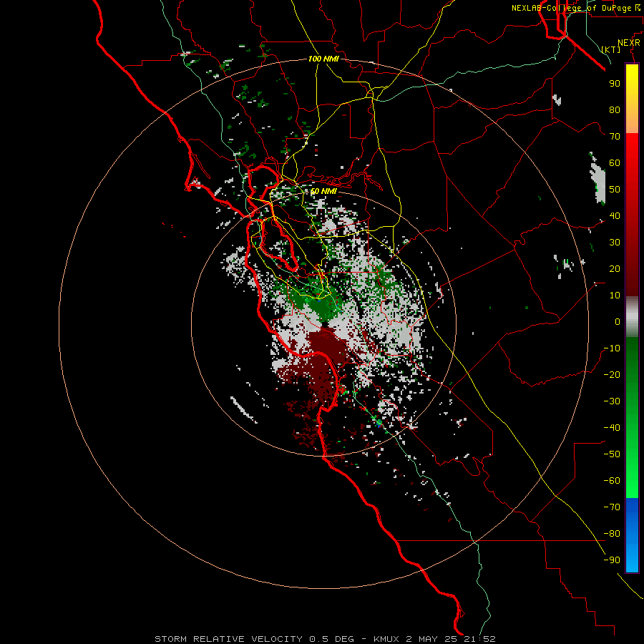Pick the "-30" label on the velocity scale

pos(612,401)
